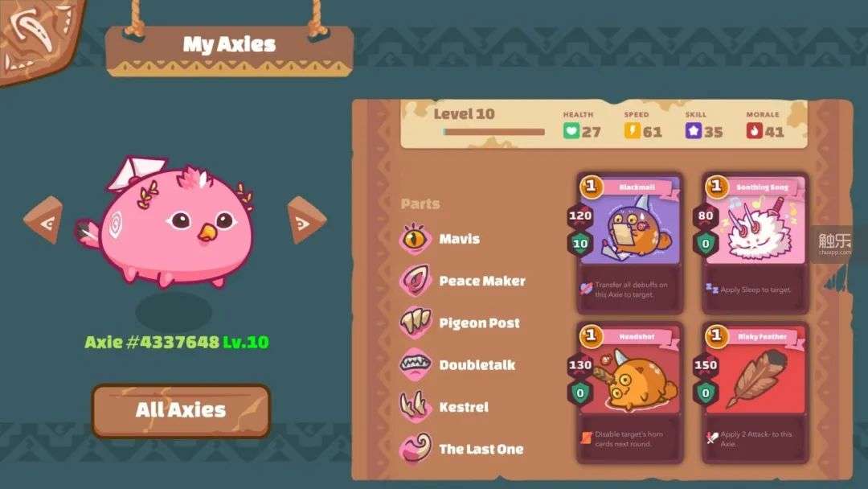Click the Kestrel horn icon
This screenshot has height=489, width=868.
pyautogui.click(x=415, y=406)
